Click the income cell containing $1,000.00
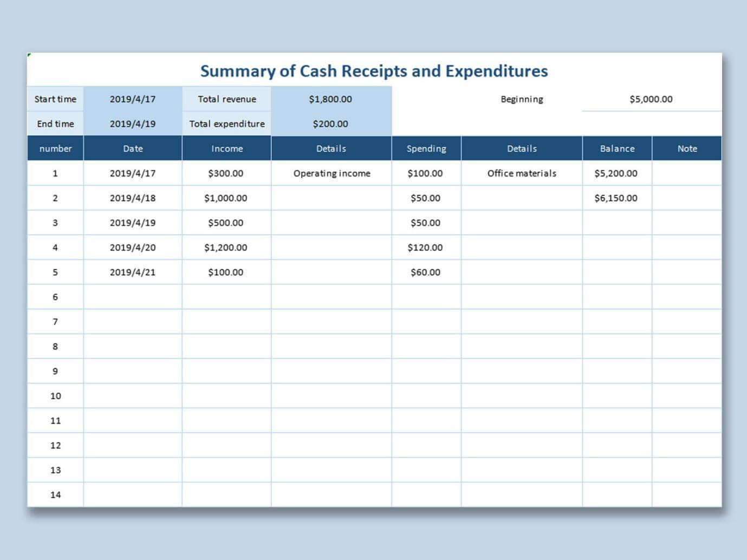 pyautogui.click(x=226, y=198)
